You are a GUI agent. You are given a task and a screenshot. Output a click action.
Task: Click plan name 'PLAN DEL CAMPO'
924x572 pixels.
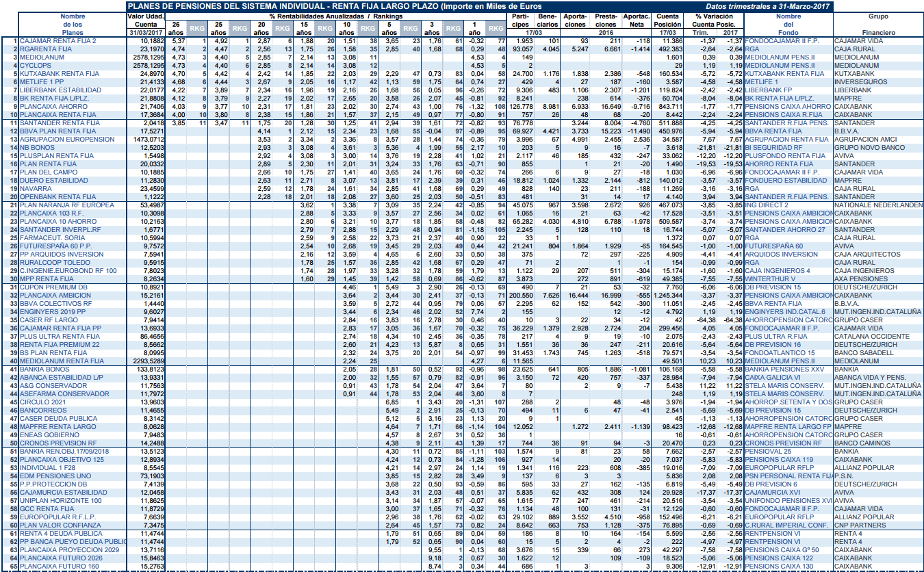click(x=49, y=172)
